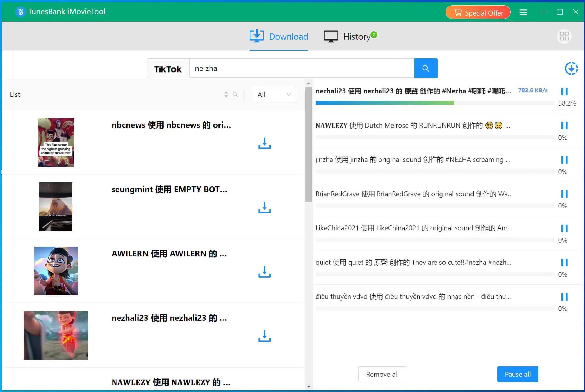Click the jinzha download progress bar
The height and width of the screenshot is (392, 585).
tap(434, 171)
